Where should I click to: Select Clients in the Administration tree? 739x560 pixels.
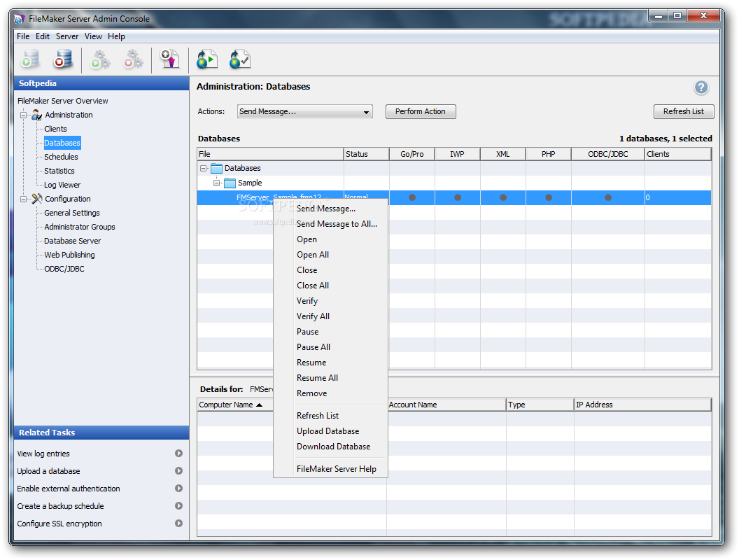(55, 129)
